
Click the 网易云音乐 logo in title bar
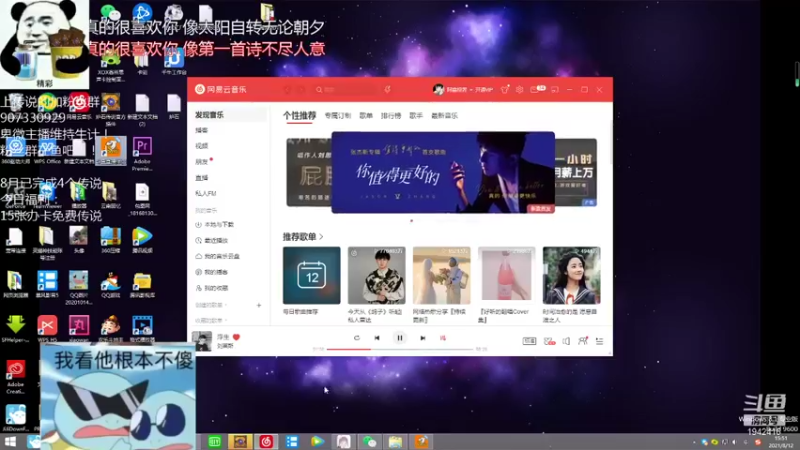[x=220, y=89]
